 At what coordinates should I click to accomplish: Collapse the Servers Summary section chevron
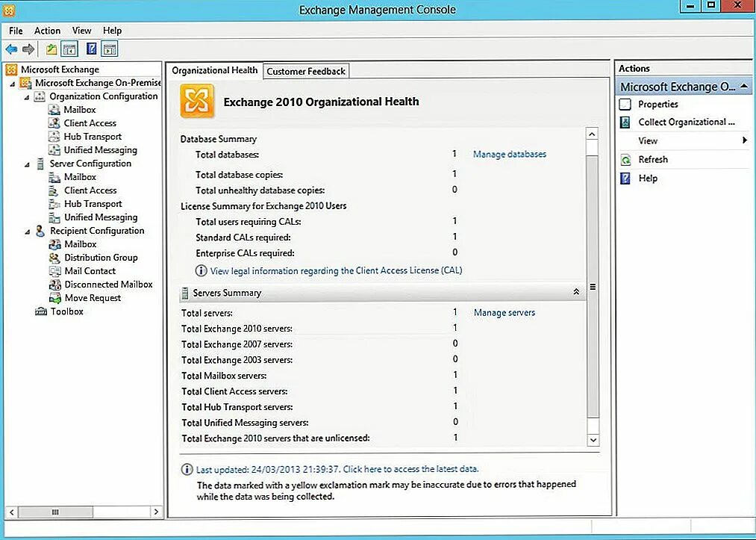[576, 292]
